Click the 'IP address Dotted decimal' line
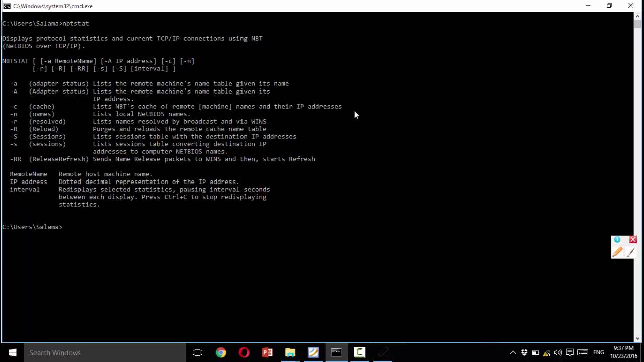Viewport: 644px width, 362px height. (124, 182)
